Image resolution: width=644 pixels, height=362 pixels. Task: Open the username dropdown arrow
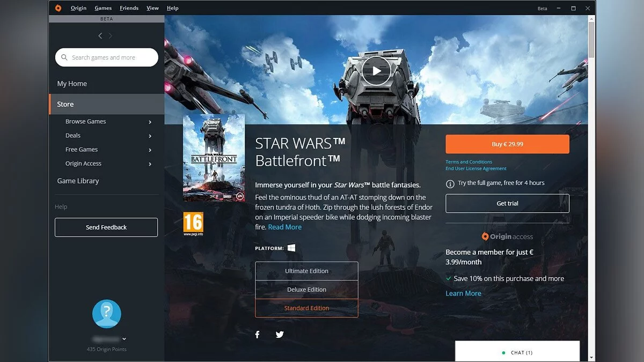tap(125, 339)
